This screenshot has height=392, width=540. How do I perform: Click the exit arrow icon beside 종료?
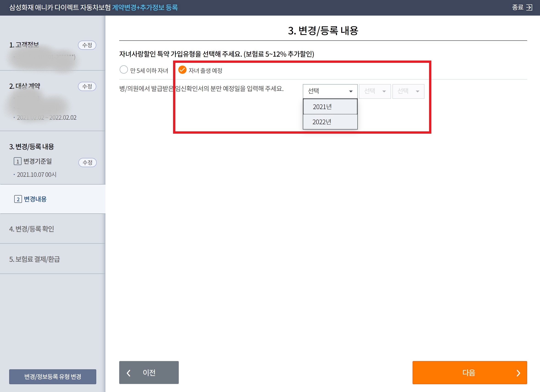pos(529,7)
